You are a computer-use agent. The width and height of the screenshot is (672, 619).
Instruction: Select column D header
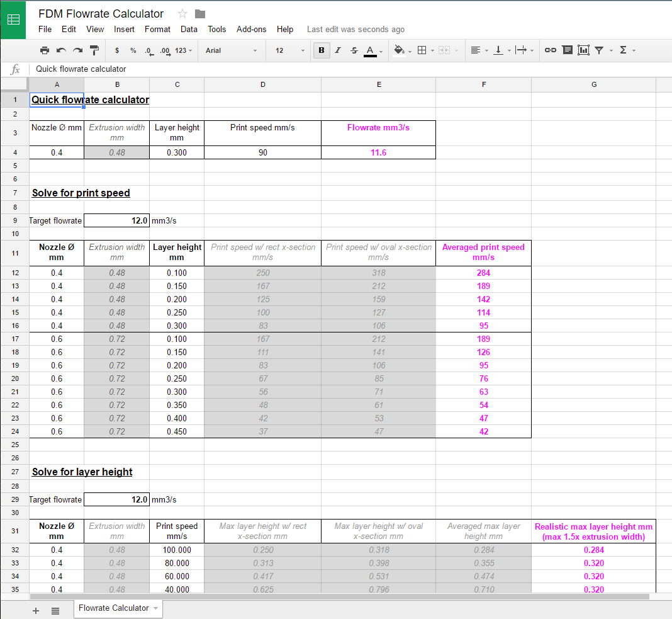263,84
